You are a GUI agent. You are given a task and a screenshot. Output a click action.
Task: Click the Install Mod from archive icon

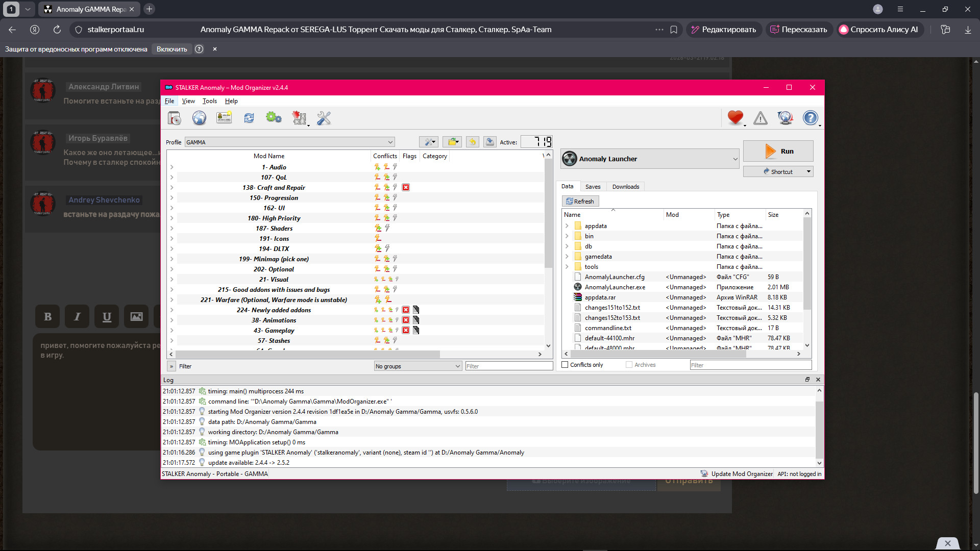coord(174,118)
